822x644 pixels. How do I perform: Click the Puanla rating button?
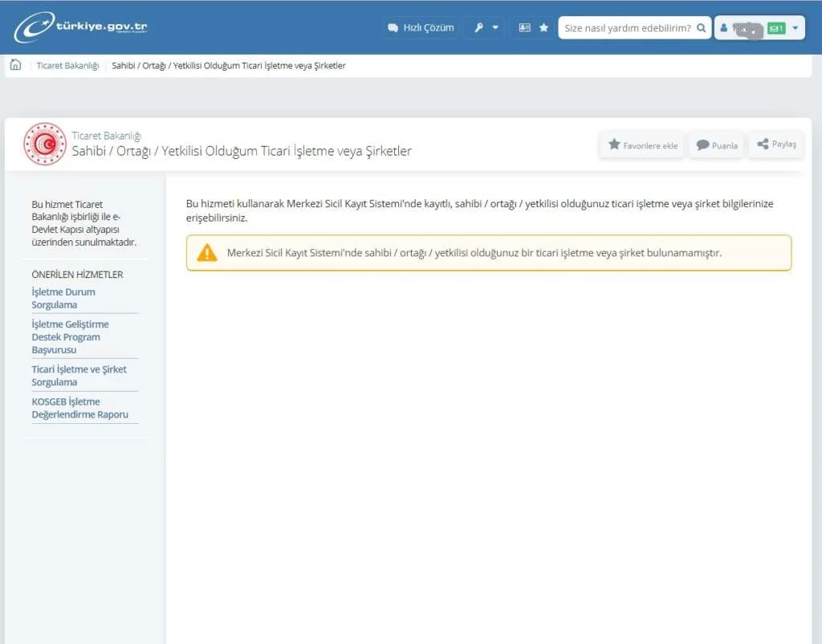(717, 145)
